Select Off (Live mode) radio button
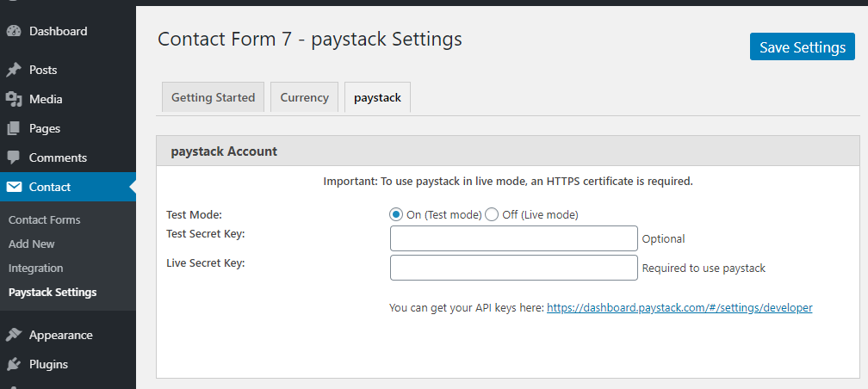 pos(492,214)
